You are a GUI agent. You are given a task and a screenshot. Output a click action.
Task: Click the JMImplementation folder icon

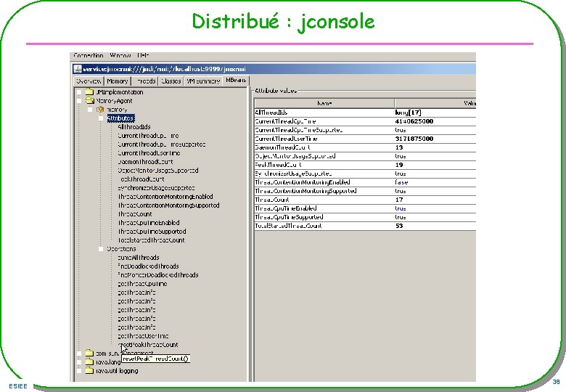[x=89, y=91]
